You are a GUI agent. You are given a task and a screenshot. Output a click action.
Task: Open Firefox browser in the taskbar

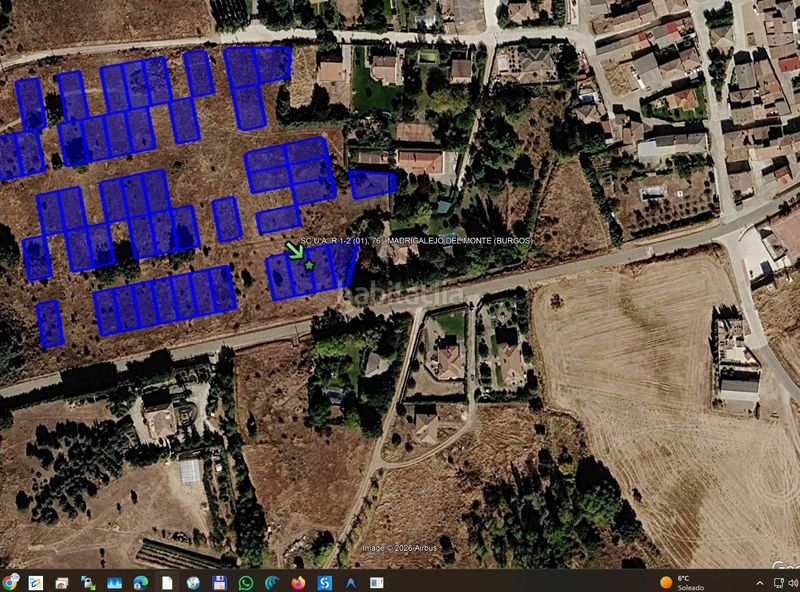click(x=298, y=582)
